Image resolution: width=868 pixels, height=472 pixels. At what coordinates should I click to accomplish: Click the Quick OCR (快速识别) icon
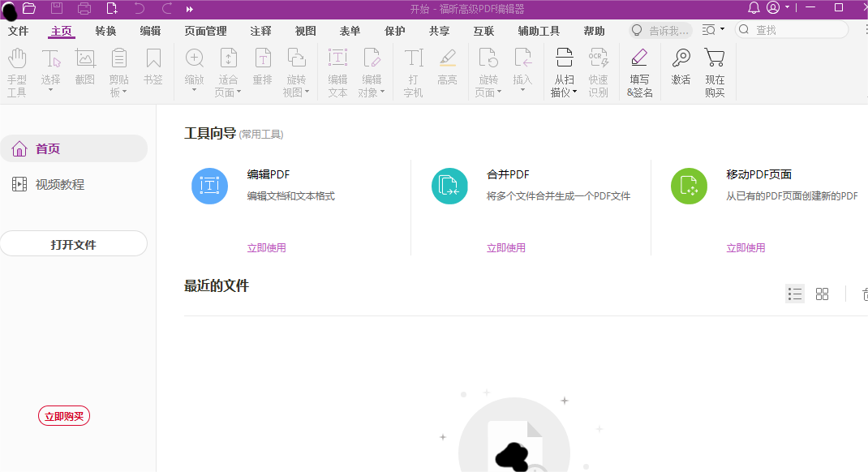599,58
